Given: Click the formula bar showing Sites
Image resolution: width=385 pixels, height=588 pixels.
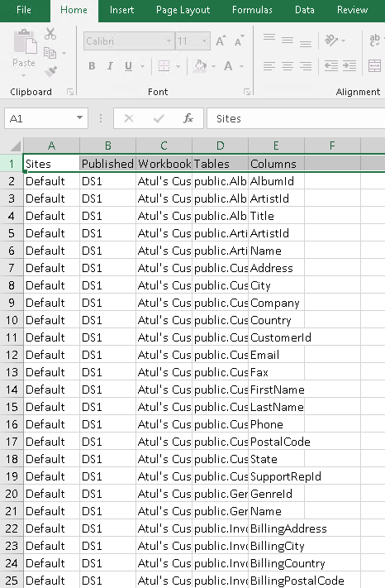Looking at the screenshot, I should pyautogui.click(x=296, y=118).
